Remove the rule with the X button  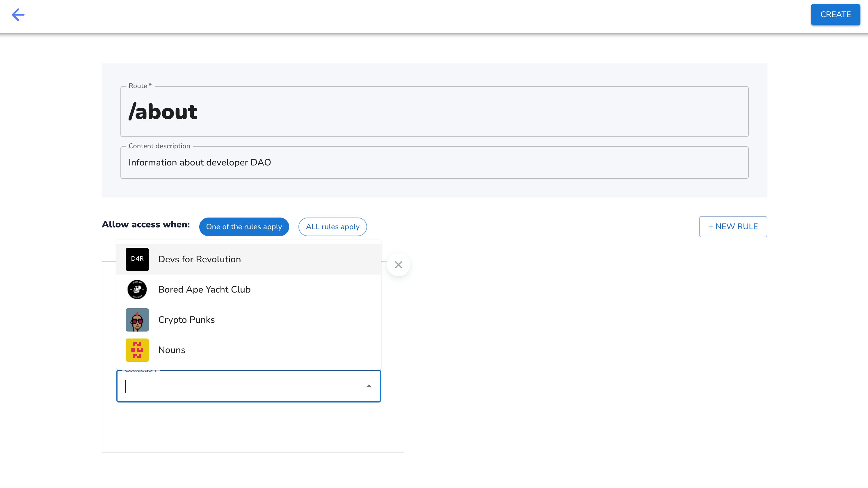click(x=398, y=265)
